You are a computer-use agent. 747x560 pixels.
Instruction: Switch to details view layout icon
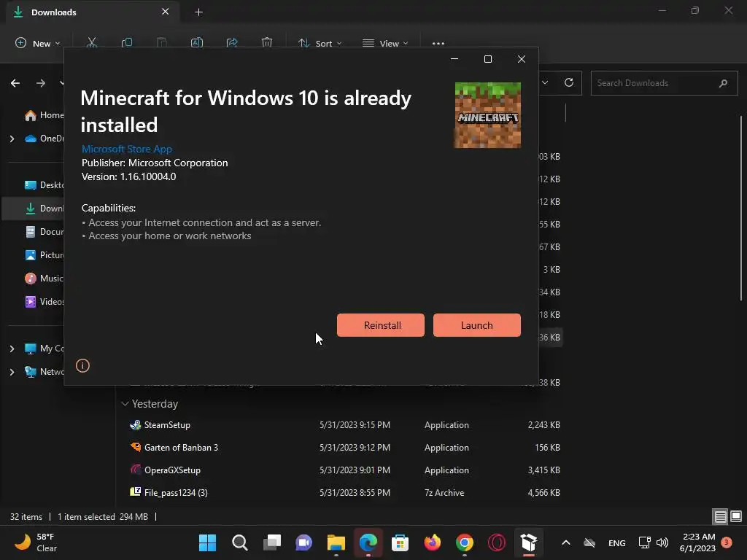point(720,516)
